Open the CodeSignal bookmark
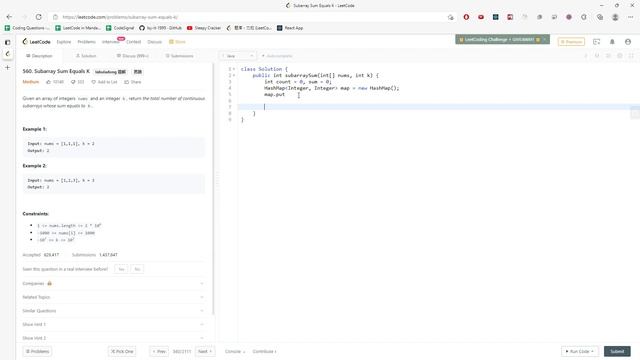The height and width of the screenshot is (360, 640). [120, 28]
